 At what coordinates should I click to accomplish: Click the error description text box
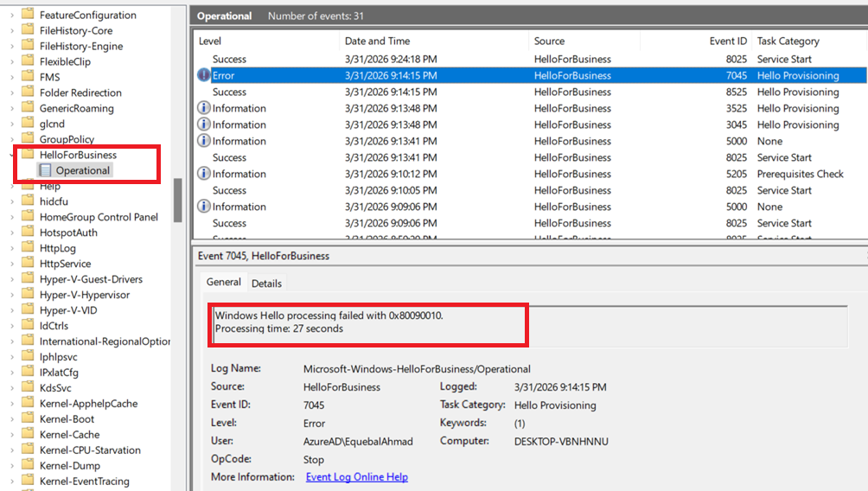click(530, 326)
